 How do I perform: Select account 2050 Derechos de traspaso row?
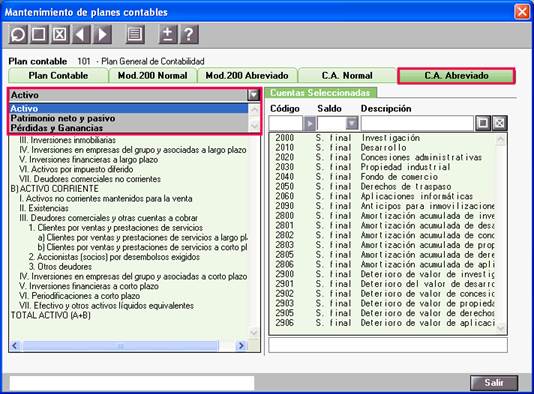coord(382,187)
